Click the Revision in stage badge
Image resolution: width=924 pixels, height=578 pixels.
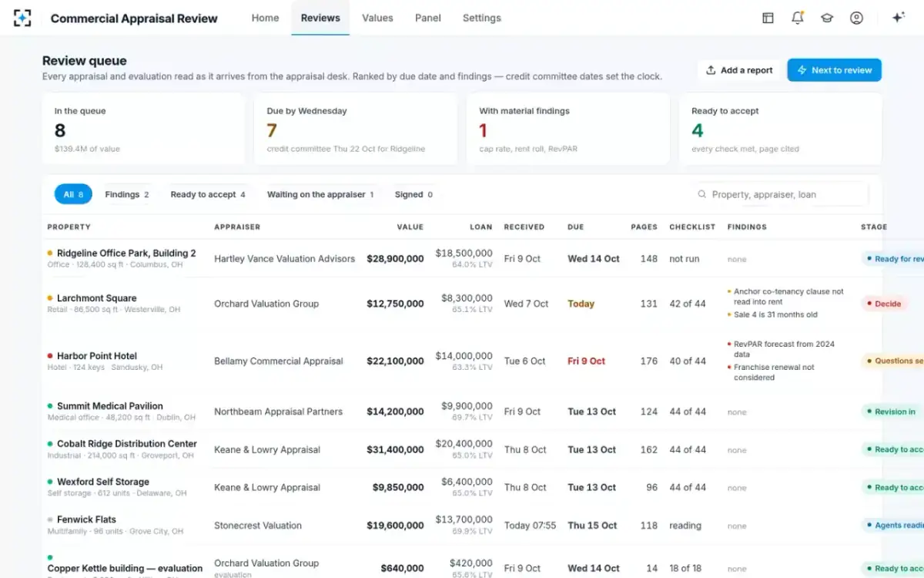pyautogui.click(x=890, y=412)
